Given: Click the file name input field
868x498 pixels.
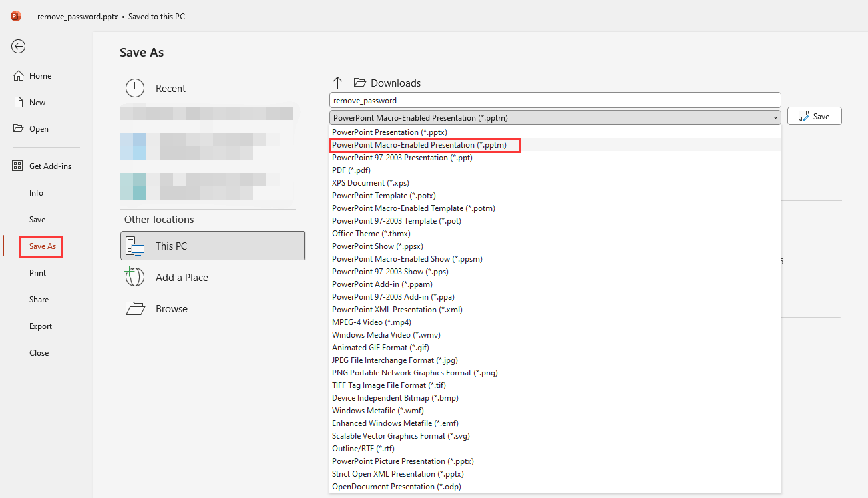Looking at the screenshot, I should [555, 100].
